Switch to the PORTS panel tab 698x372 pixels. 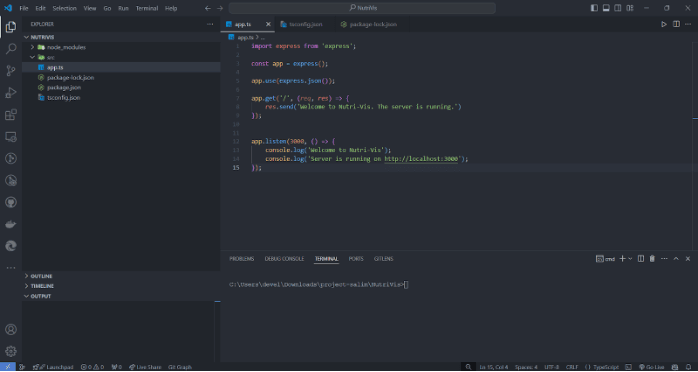tap(356, 259)
